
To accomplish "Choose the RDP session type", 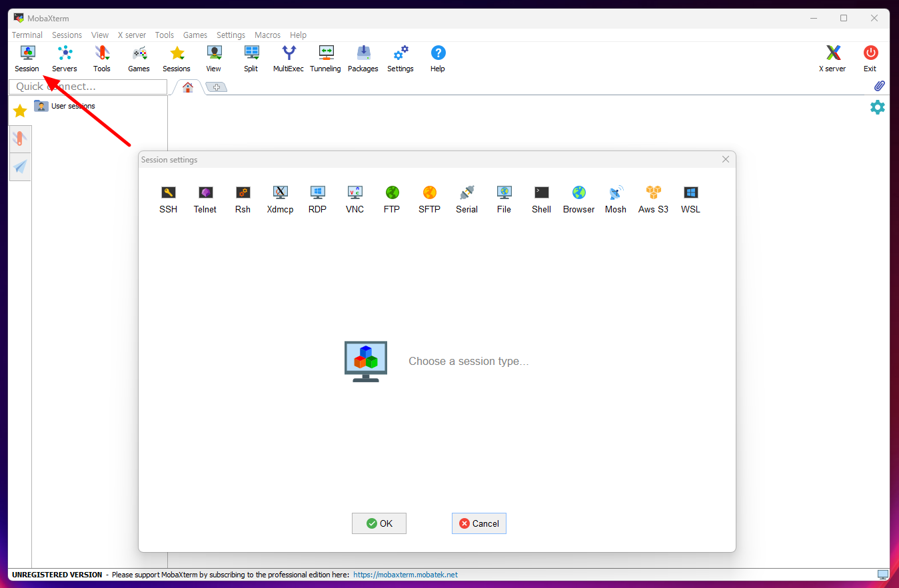I will [317, 200].
